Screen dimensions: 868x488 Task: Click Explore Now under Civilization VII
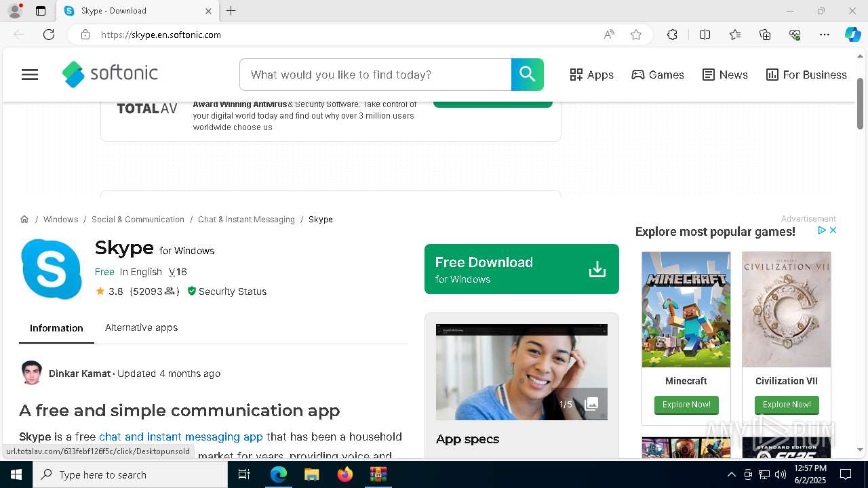pos(787,405)
